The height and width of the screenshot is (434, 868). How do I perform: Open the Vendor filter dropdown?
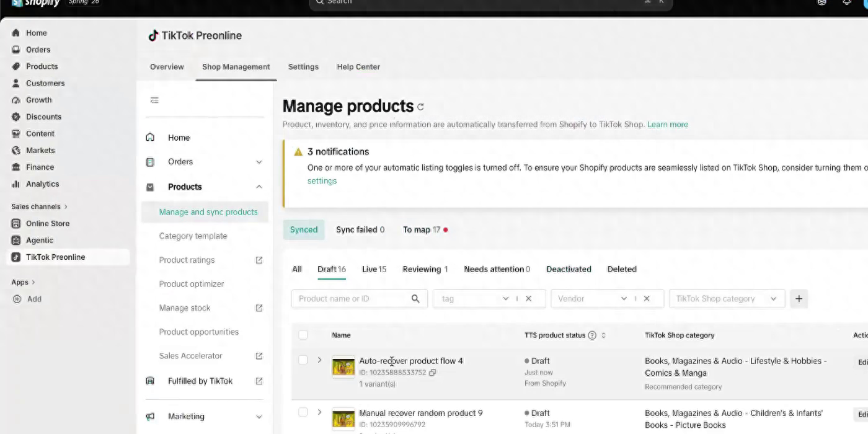click(x=624, y=299)
